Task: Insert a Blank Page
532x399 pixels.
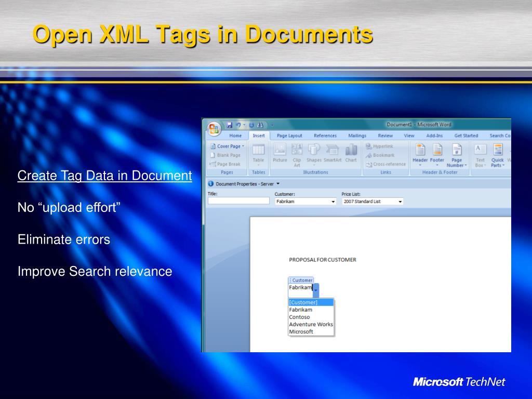Action: 225,155
